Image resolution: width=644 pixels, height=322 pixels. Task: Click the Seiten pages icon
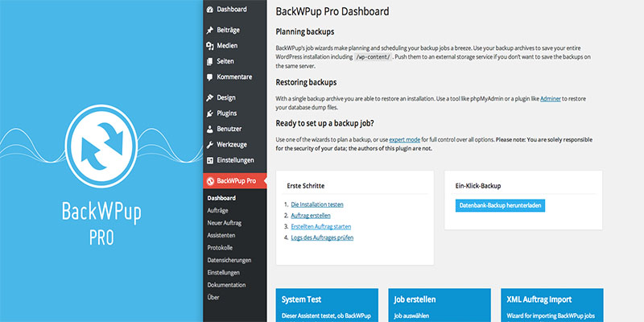pos(210,62)
